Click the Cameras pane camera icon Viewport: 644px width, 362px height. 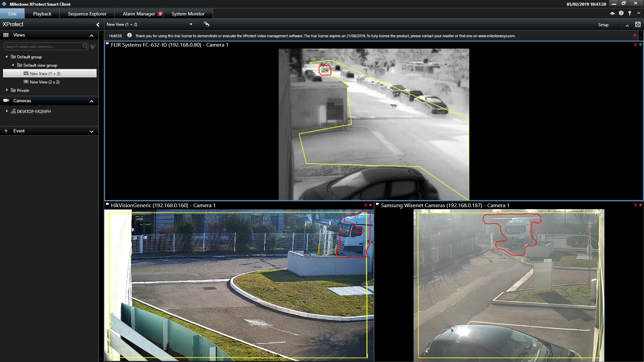tap(6, 101)
